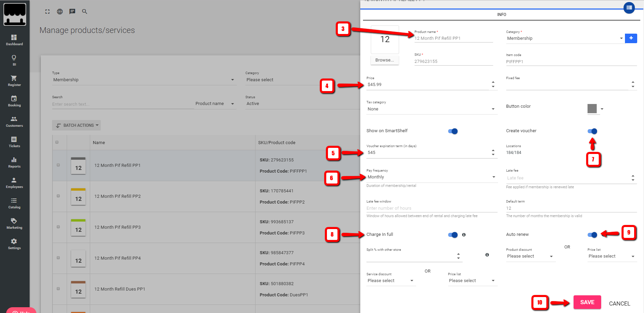644x313 pixels.
Task: Toggle the Auto renew switch
Action: tap(592, 235)
